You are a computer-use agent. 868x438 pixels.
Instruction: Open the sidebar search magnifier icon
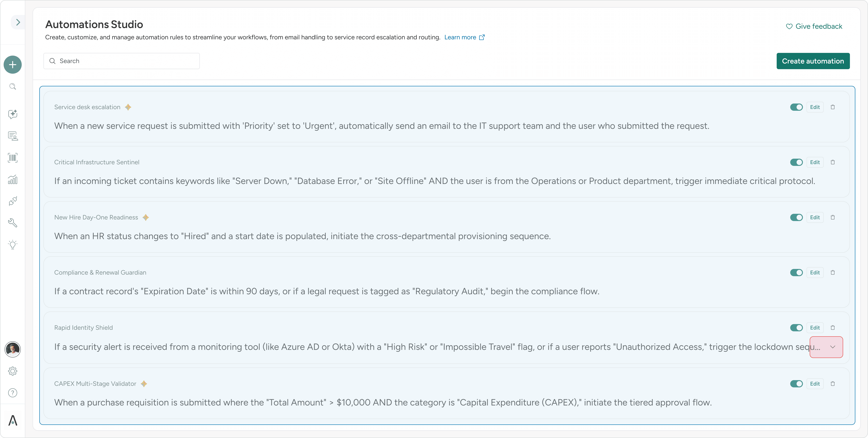tap(12, 87)
